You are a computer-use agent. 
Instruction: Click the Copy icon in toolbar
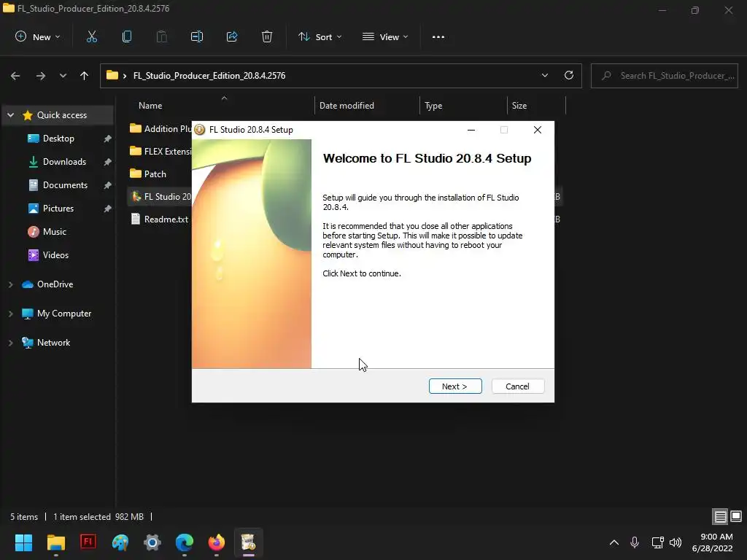127,37
